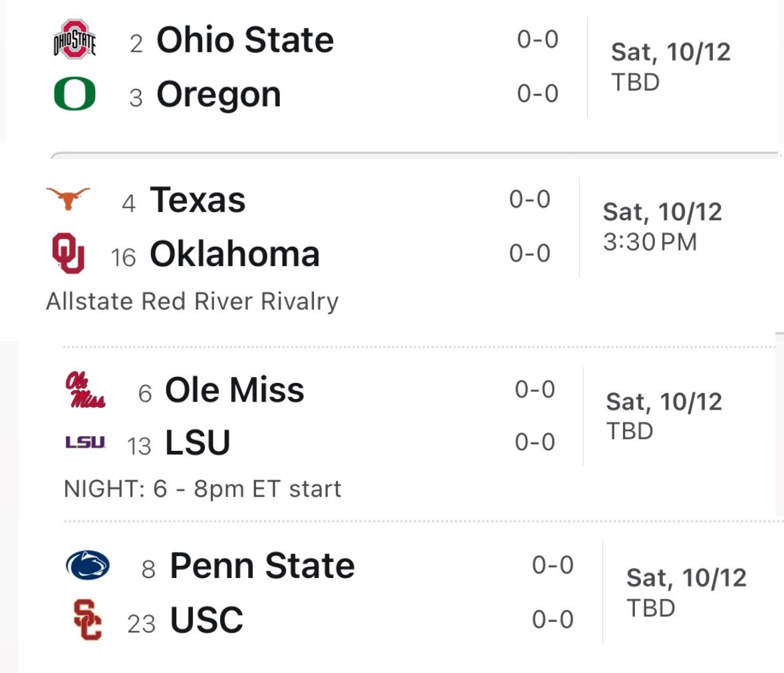Select the USC team name
Screen dimensions: 784x673
coord(206,620)
